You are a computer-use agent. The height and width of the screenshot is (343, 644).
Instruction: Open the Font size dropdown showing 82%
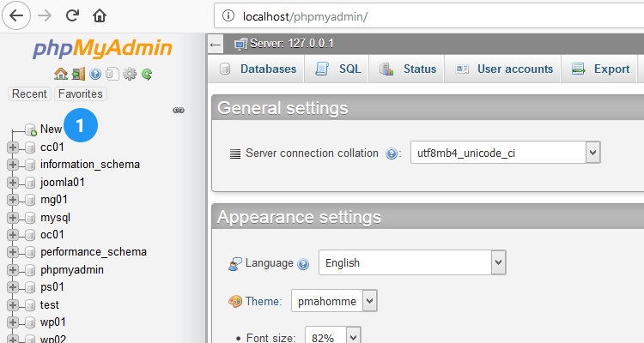coord(332,335)
